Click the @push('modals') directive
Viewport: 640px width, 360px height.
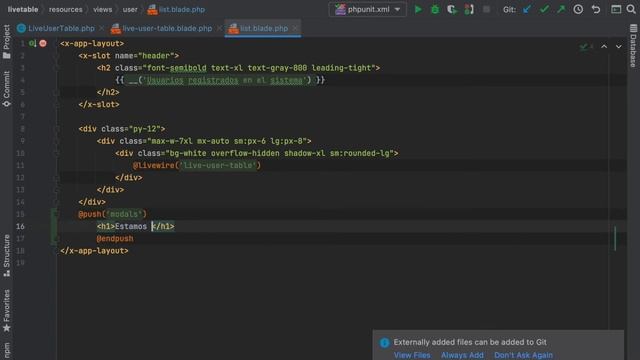click(x=112, y=214)
